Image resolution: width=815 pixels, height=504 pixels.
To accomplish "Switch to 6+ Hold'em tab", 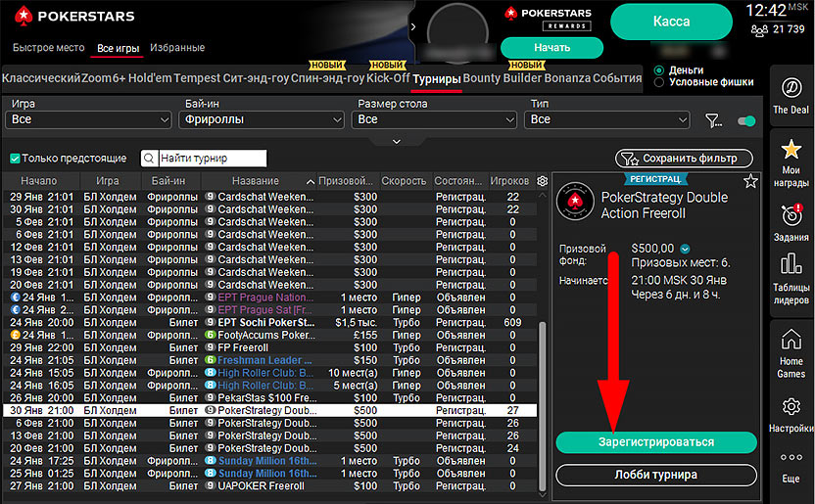I will (142, 78).
